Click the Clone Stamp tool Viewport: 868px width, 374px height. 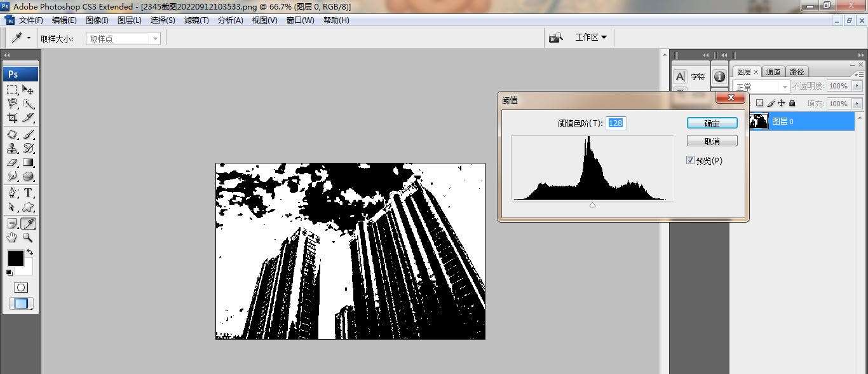click(x=12, y=149)
